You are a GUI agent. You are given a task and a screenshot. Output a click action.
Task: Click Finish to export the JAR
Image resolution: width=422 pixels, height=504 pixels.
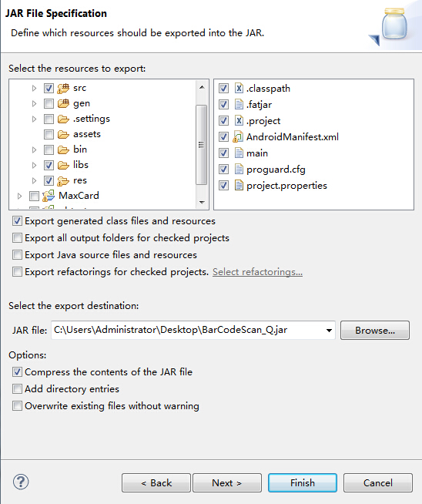303,482
